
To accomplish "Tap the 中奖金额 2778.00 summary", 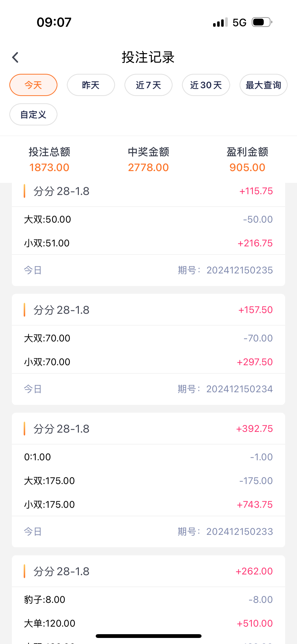I will (148, 159).
